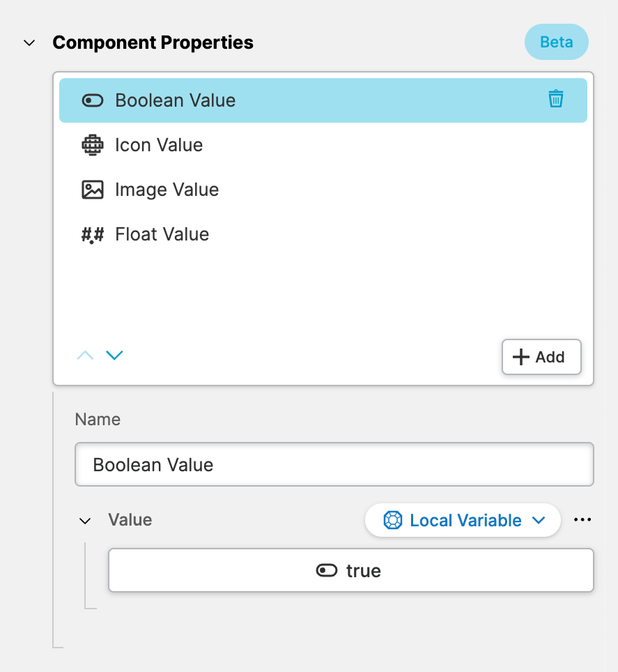
Task: Click the #.# icon beside Float Value
Action: [93, 235]
